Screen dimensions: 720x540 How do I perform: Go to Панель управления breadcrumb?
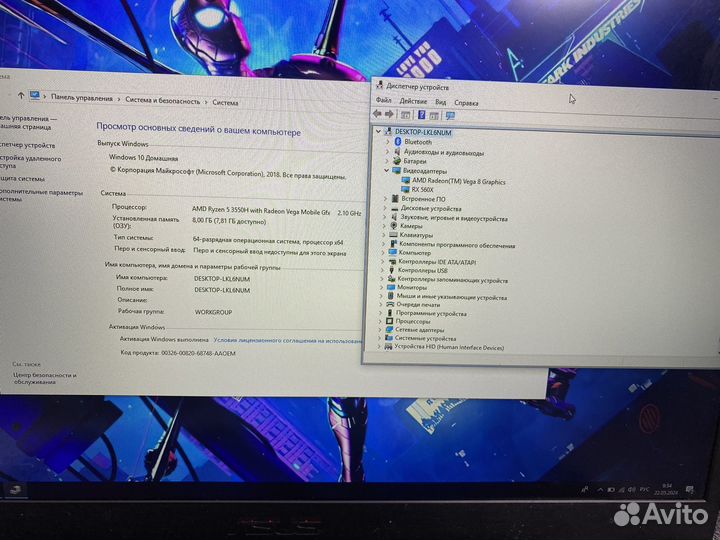point(82,98)
